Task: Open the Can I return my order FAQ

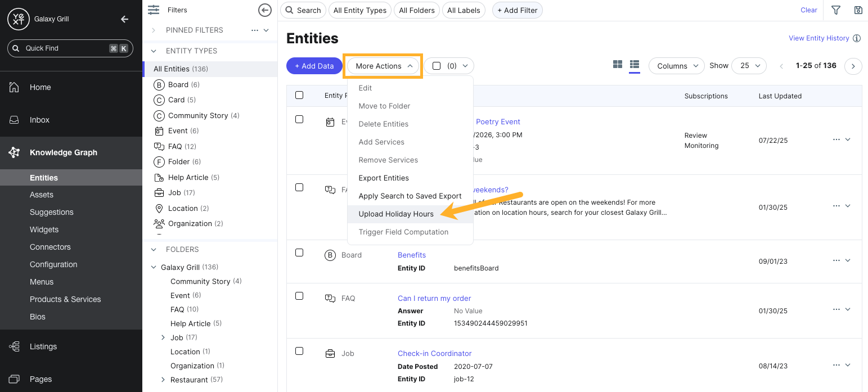Action: pyautogui.click(x=434, y=298)
